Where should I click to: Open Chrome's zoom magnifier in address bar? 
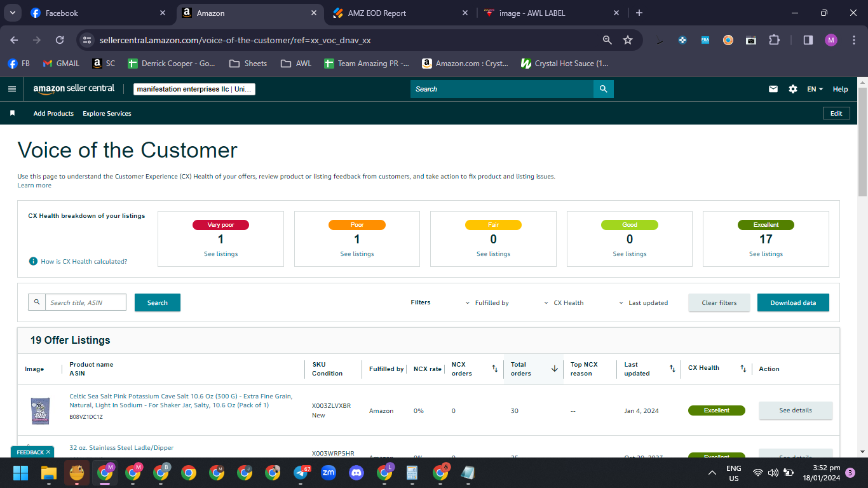pos(607,40)
